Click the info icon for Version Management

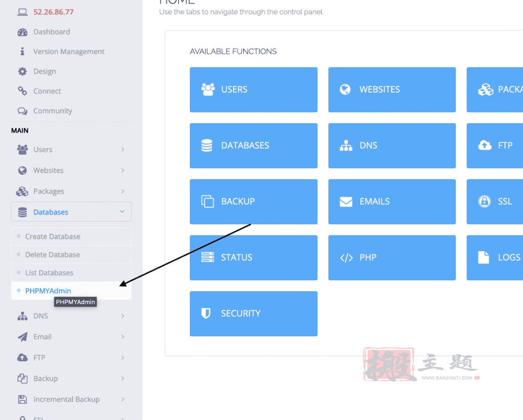[22, 52]
